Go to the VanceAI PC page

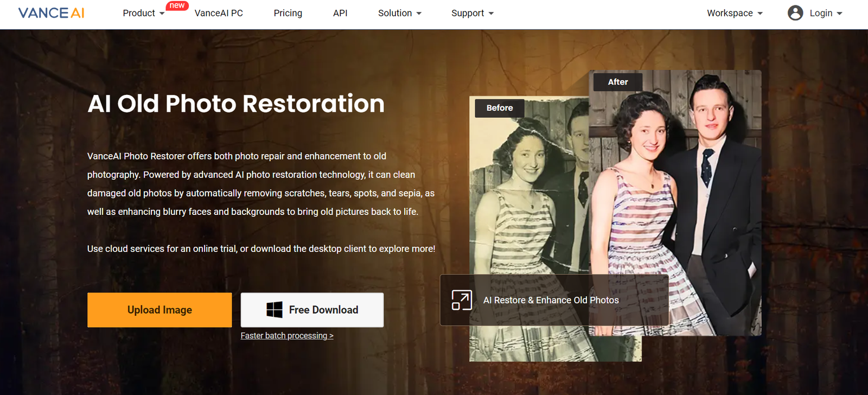219,13
